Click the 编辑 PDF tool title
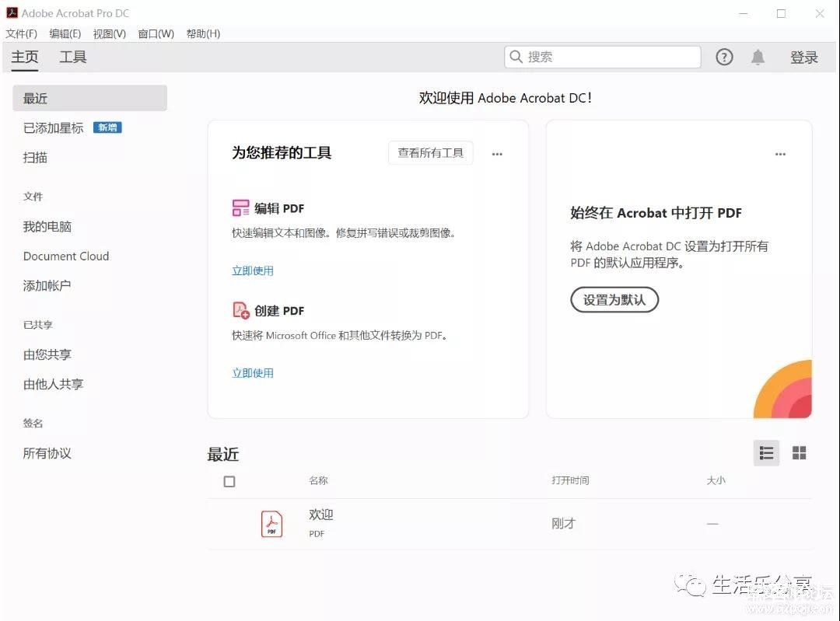 coord(279,208)
